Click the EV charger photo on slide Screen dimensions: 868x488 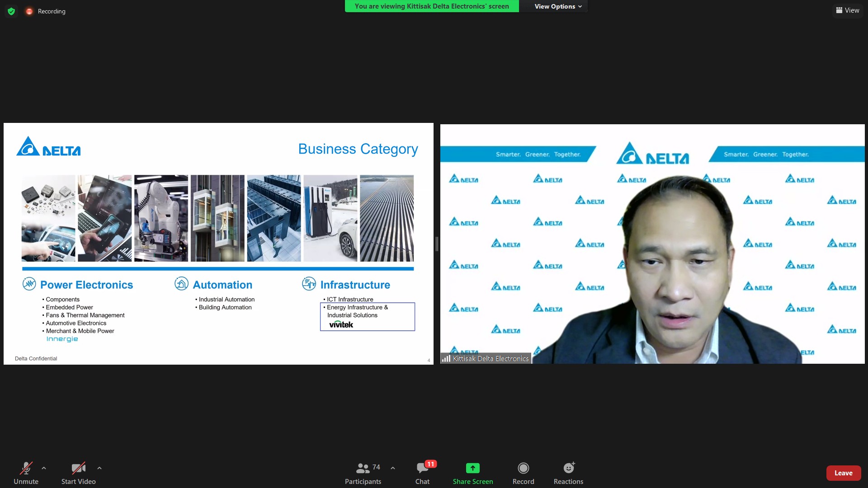[330, 218]
